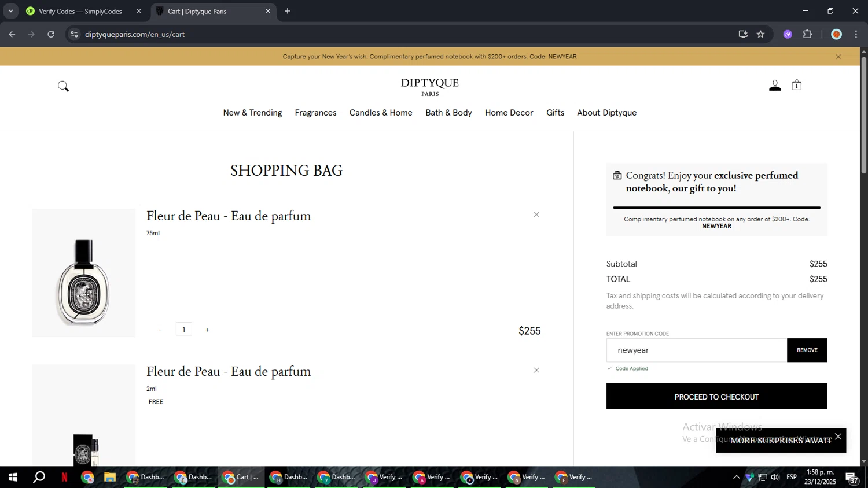Open the Candles & Home menu

(x=381, y=113)
